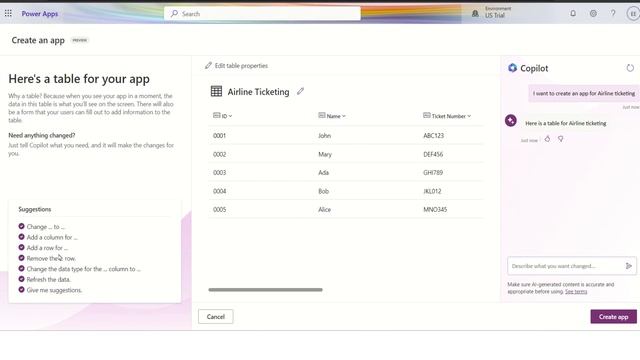Select cell 0001 in the ID column
Viewport: 640px width, 360px height.
pyautogui.click(x=219, y=136)
